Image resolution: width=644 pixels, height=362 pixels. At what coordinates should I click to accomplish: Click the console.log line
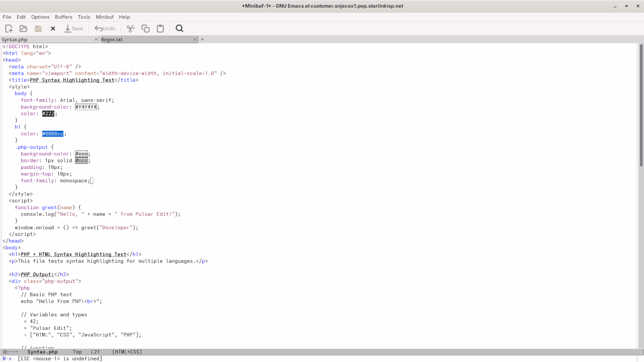101,214
